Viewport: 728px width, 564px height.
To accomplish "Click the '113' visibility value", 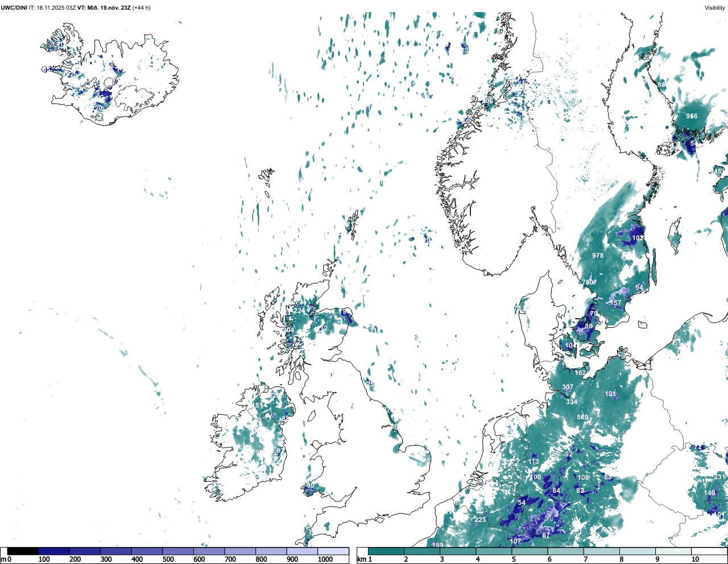I will 533,462.
